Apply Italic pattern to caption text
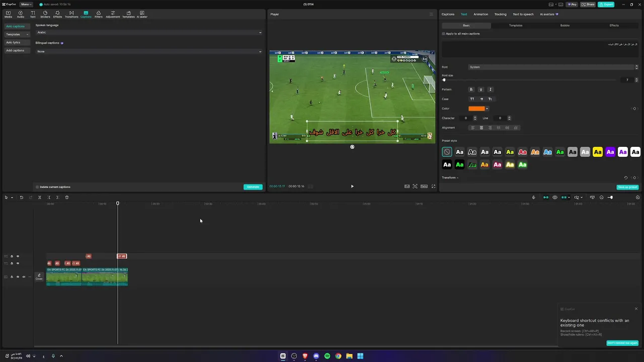644x362 pixels. coord(491,89)
